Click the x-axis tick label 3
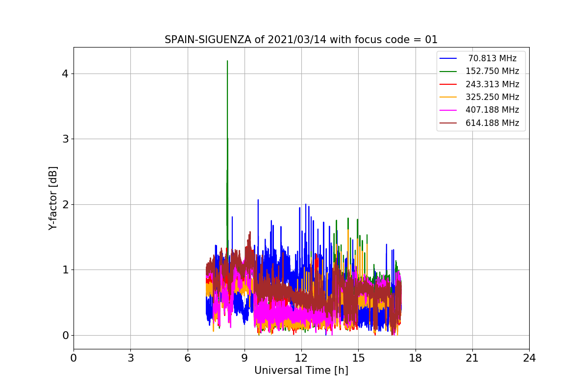588x392 pixels. tap(130, 358)
